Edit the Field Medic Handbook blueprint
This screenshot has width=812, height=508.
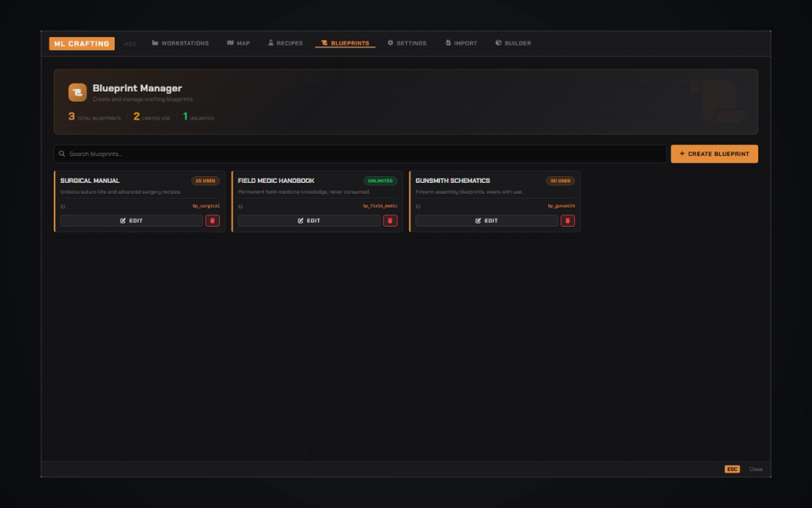click(310, 221)
